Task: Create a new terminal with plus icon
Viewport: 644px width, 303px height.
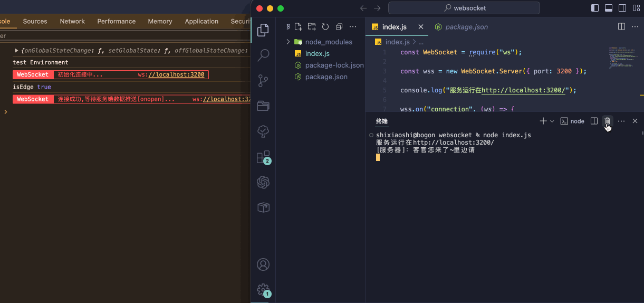Action: [543, 121]
